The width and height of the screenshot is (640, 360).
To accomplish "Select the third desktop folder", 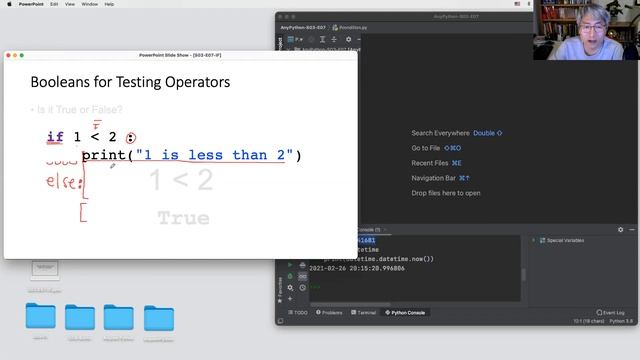I will pyautogui.click(x=118, y=317).
